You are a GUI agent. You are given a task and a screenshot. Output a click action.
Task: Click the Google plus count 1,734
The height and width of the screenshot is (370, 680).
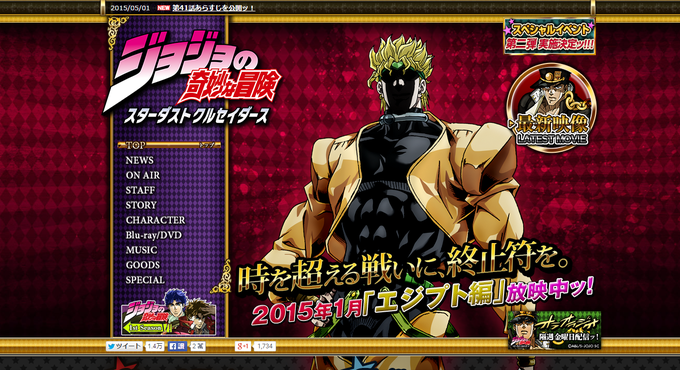(x=265, y=346)
